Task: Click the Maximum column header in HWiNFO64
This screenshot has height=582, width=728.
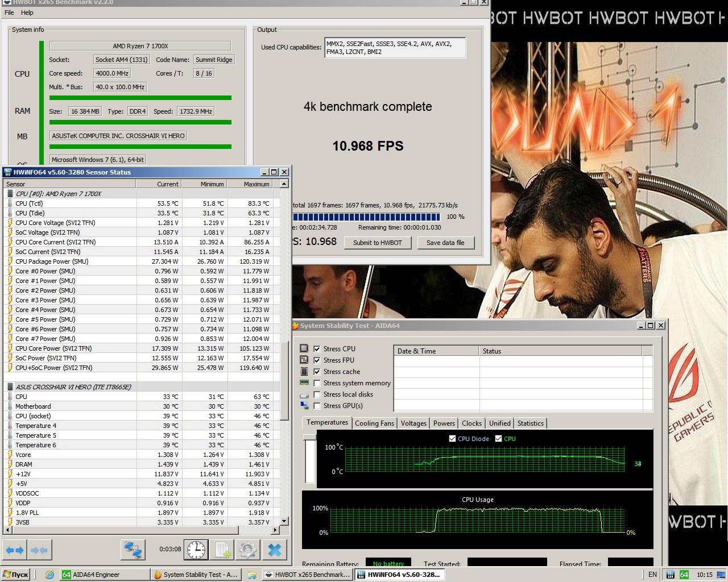Action: [x=250, y=184]
